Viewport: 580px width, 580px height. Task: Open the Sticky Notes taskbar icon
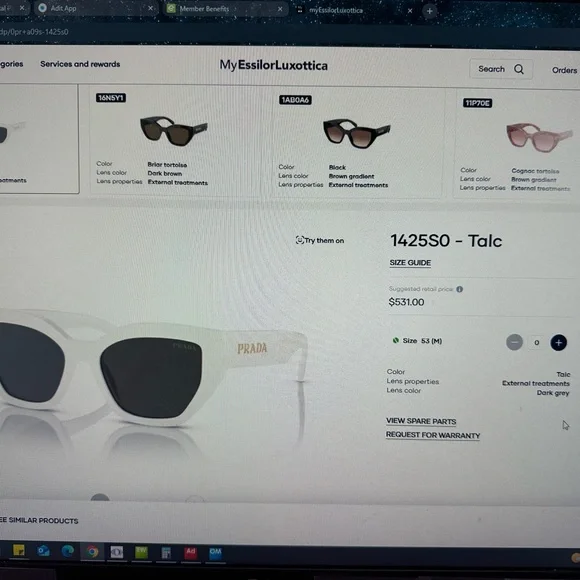19,550
